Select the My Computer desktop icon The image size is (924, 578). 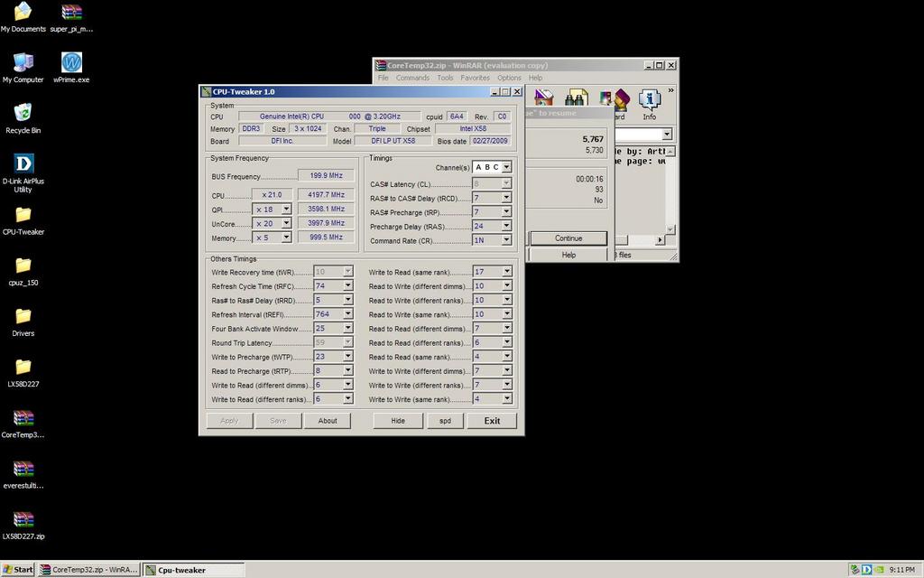pos(23,68)
